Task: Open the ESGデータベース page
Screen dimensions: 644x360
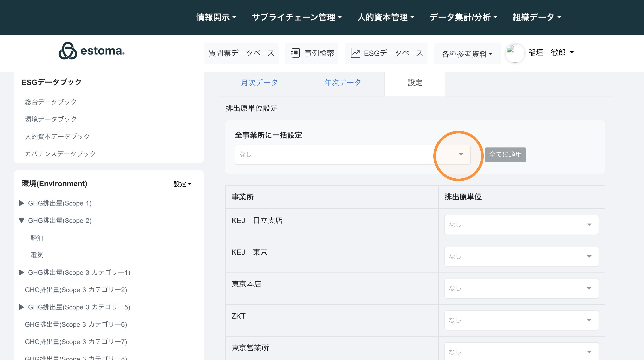Action: click(386, 53)
